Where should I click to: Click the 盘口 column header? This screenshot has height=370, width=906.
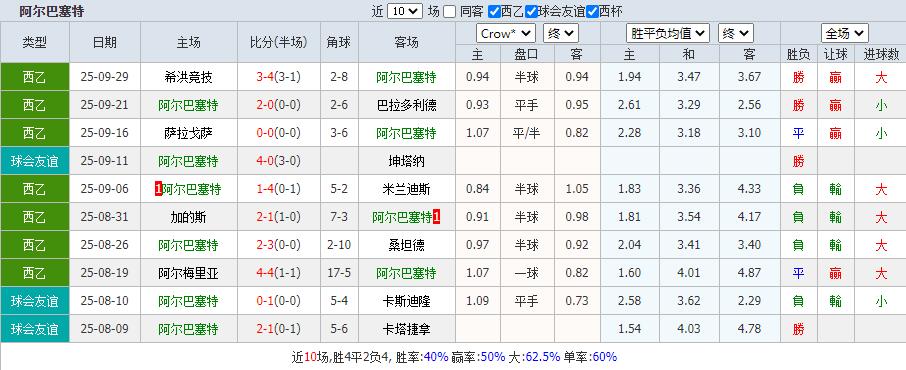pyautogui.click(x=526, y=54)
